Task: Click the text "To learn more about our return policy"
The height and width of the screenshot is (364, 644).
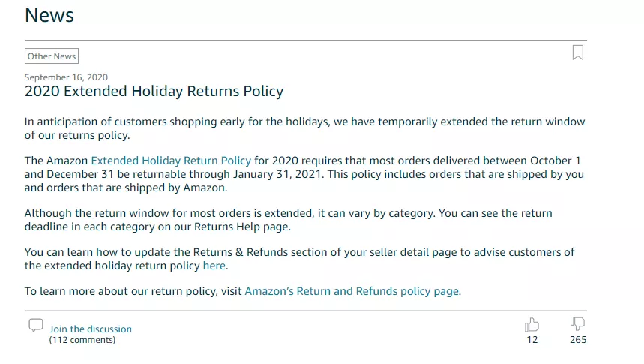Action: [x=133, y=291]
